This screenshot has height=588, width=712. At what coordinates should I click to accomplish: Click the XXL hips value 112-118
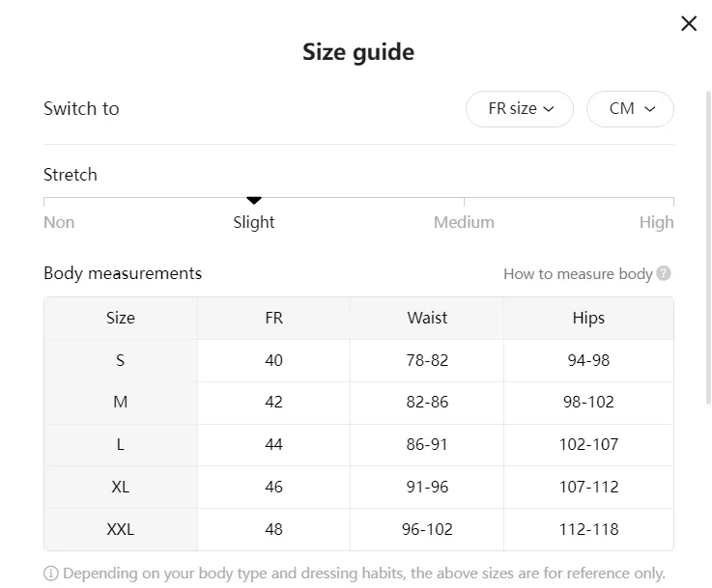click(588, 529)
